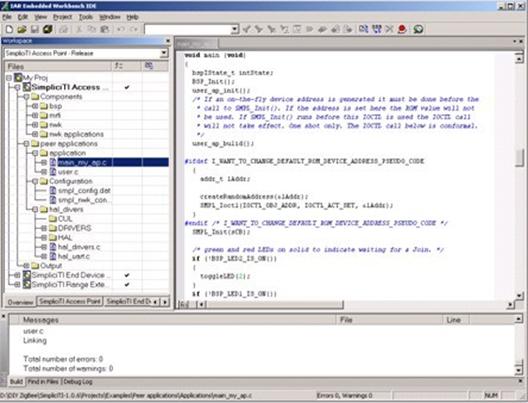Click the Save diskette icon
This screenshot has width=528, height=403.
point(35,29)
